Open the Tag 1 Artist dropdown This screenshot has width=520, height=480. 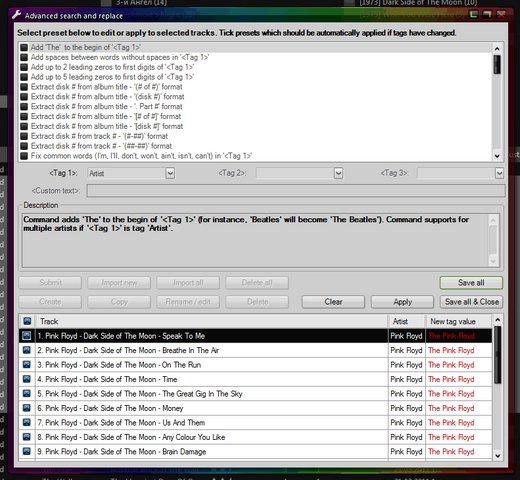(170, 173)
